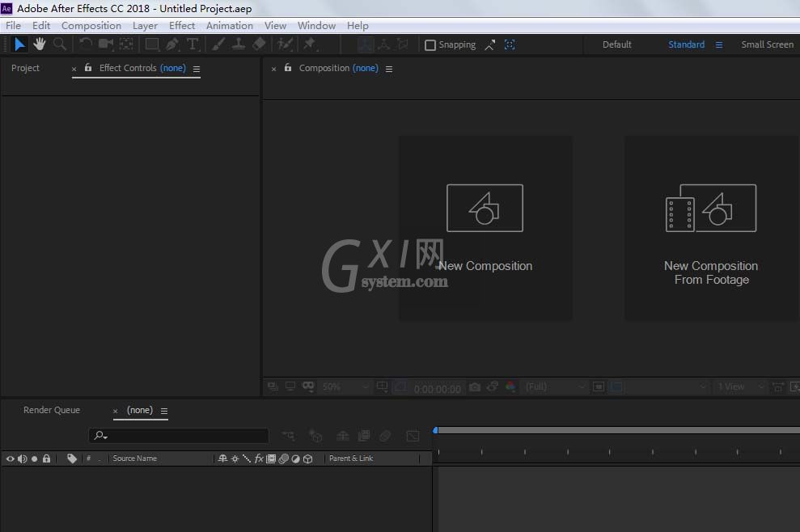Screen dimensions: 800x532
Task: Open the 1 View layout dropdown
Action: [x=740, y=386]
